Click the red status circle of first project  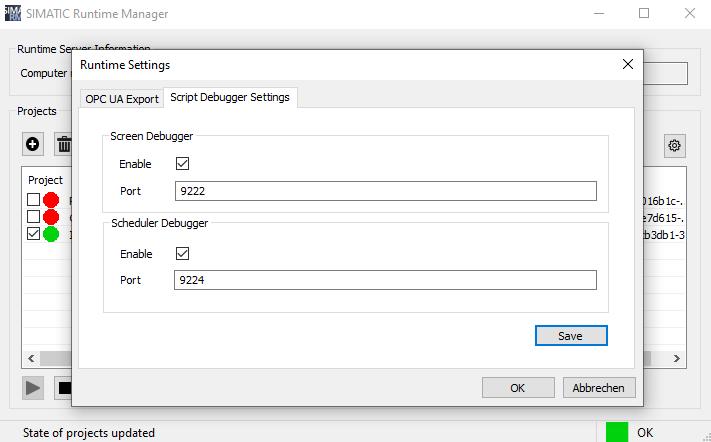point(51,200)
